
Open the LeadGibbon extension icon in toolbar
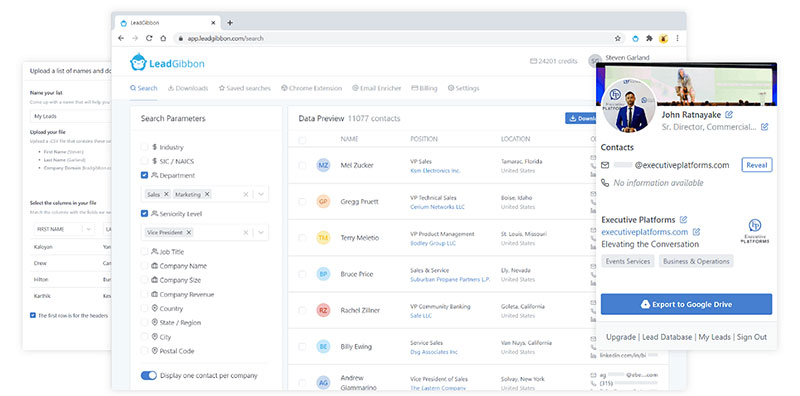tap(635, 38)
